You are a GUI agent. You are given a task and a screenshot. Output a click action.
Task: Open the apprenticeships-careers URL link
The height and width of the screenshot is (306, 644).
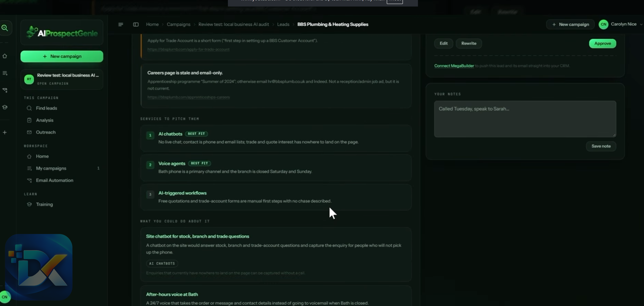point(188,97)
